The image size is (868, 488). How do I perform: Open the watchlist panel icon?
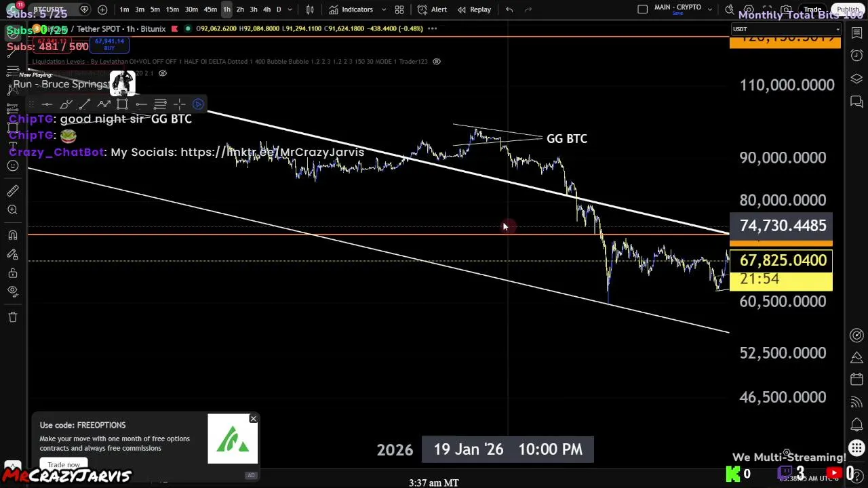[x=856, y=33]
